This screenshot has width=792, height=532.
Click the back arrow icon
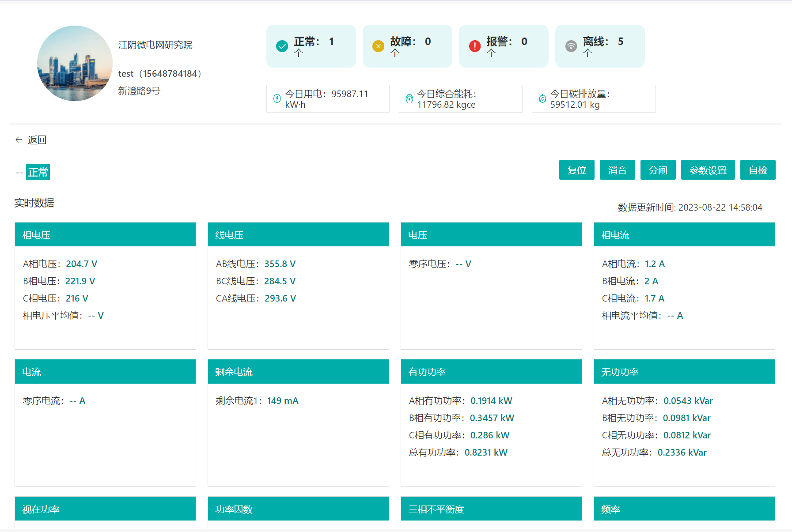click(19, 140)
